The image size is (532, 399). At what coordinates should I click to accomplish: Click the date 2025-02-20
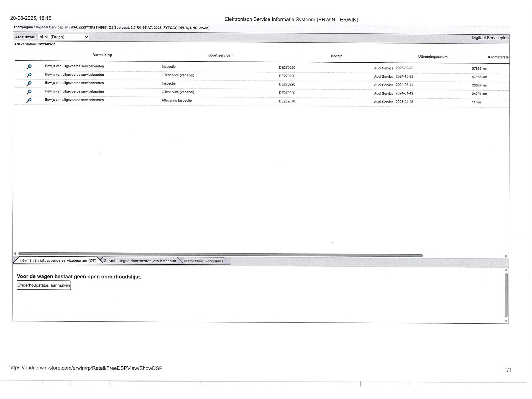point(405,68)
